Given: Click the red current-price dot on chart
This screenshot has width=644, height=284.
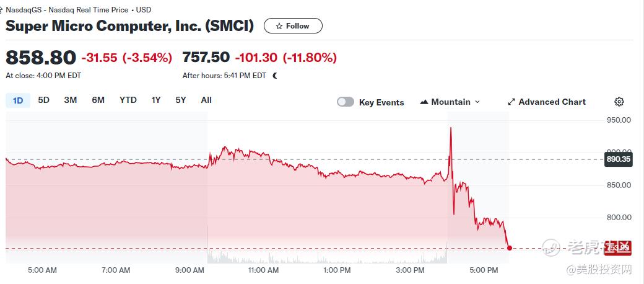Looking at the screenshot, I should (x=509, y=248).
